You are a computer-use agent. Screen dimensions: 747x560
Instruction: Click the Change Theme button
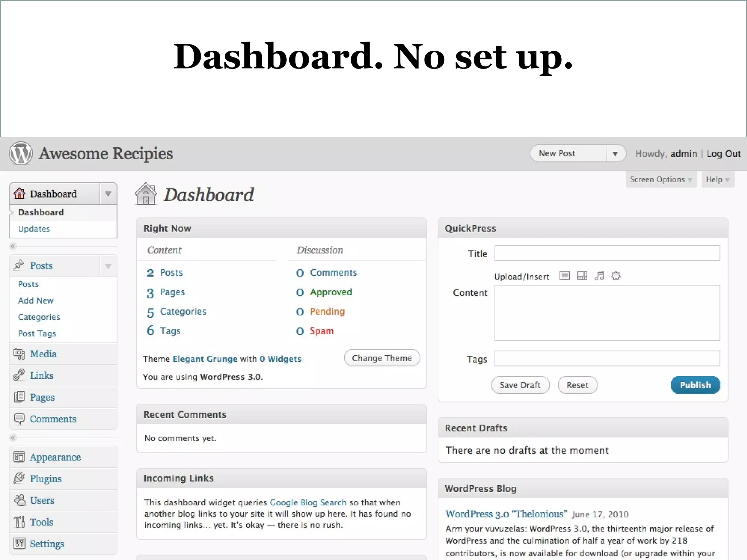click(x=382, y=358)
